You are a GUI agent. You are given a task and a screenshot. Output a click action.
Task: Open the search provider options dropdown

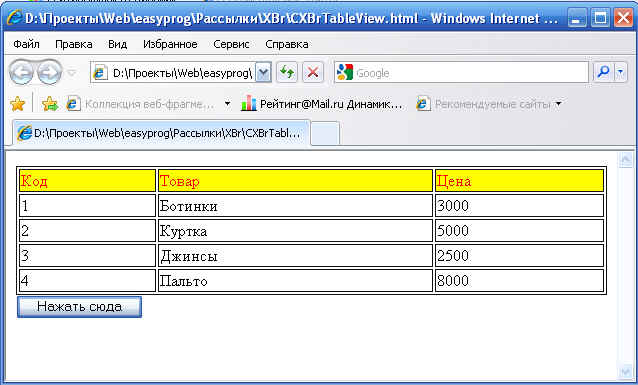click(621, 73)
